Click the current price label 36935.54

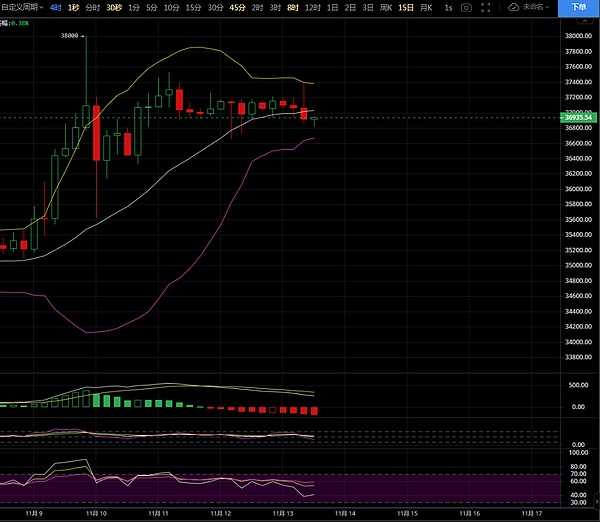[579, 117]
